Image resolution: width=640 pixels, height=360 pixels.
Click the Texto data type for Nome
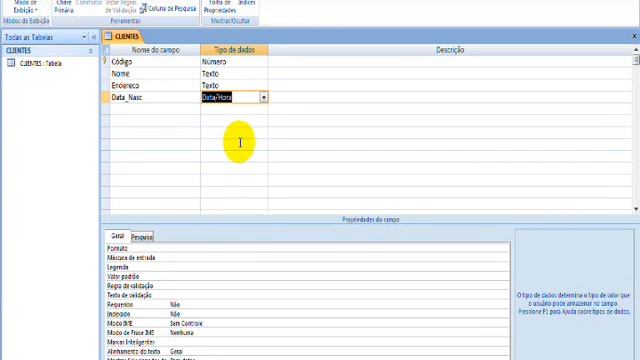(234, 73)
